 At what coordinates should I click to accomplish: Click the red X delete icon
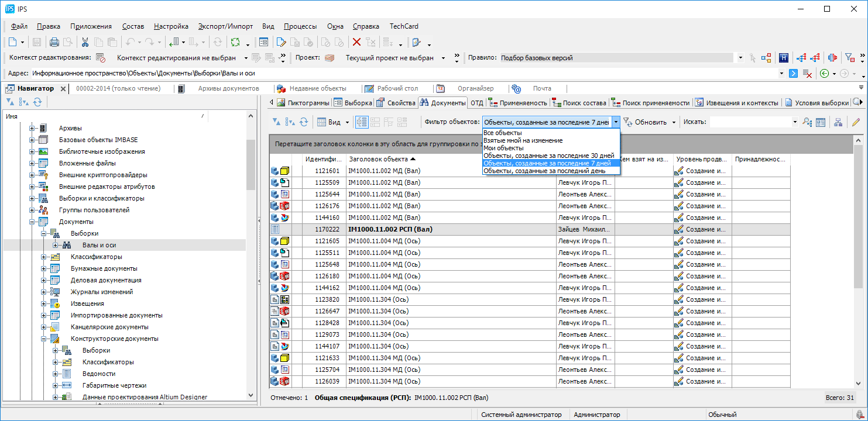click(356, 42)
